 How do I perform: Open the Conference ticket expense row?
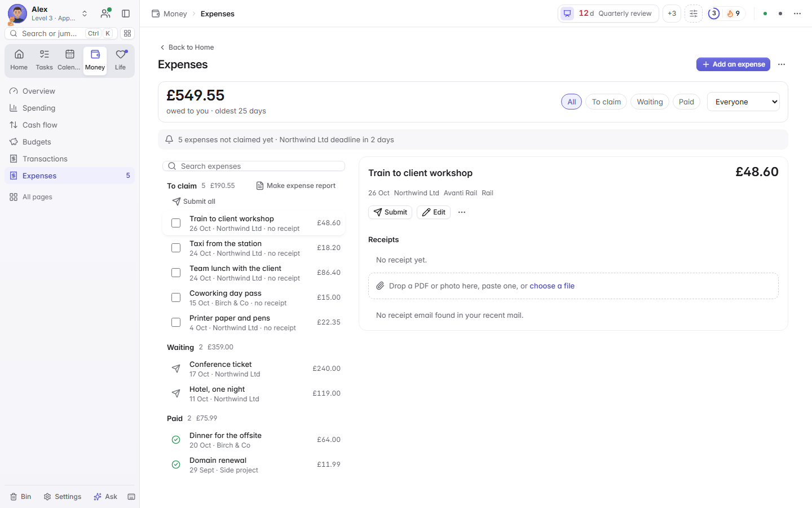click(x=254, y=369)
